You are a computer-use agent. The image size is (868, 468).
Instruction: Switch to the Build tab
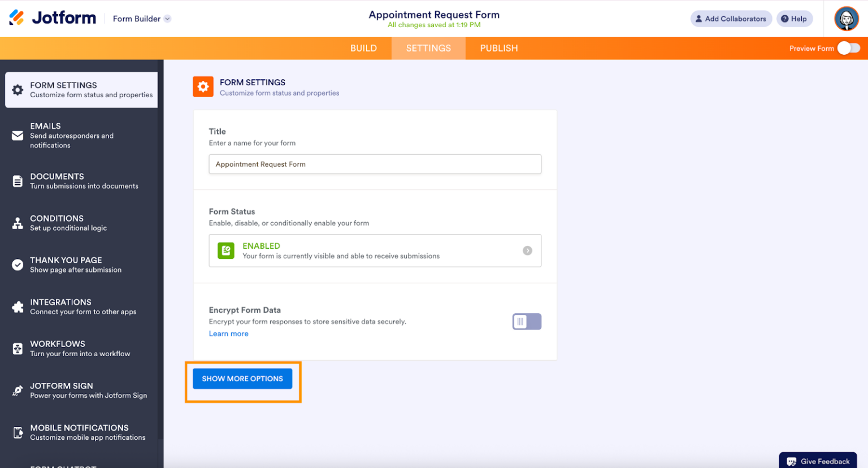point(363,48)
